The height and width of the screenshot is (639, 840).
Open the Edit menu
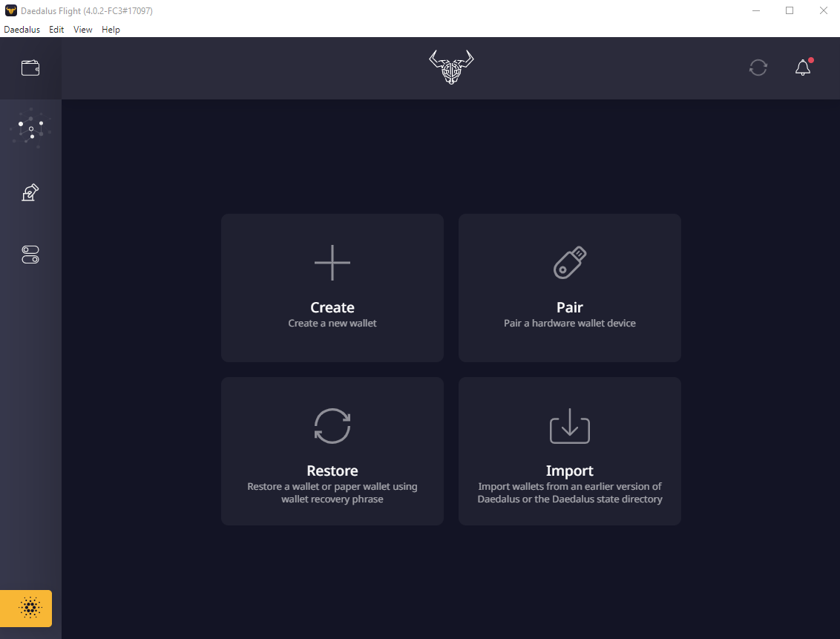click(56, 30)
